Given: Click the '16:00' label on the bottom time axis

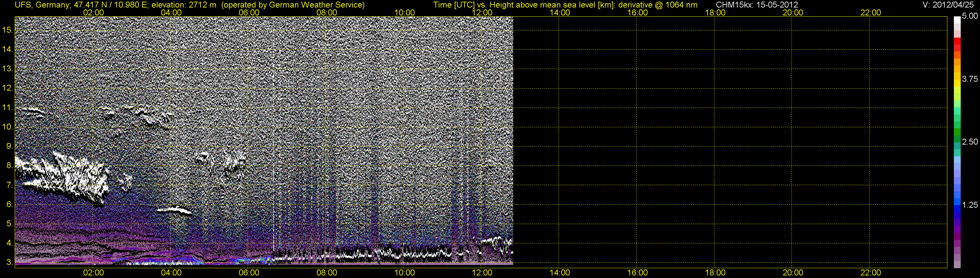Looking at the screenshot, I should (638, 272).
